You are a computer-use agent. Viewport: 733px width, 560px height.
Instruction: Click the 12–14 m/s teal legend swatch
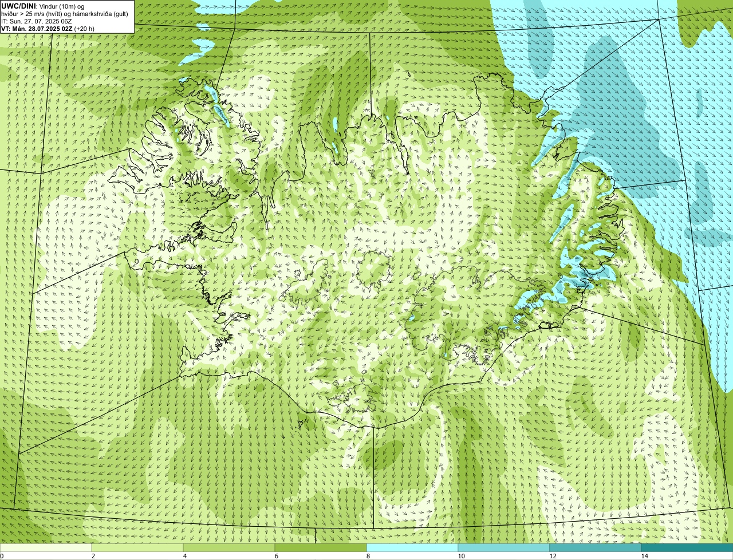pyautogui.click(x=596, y=547)
